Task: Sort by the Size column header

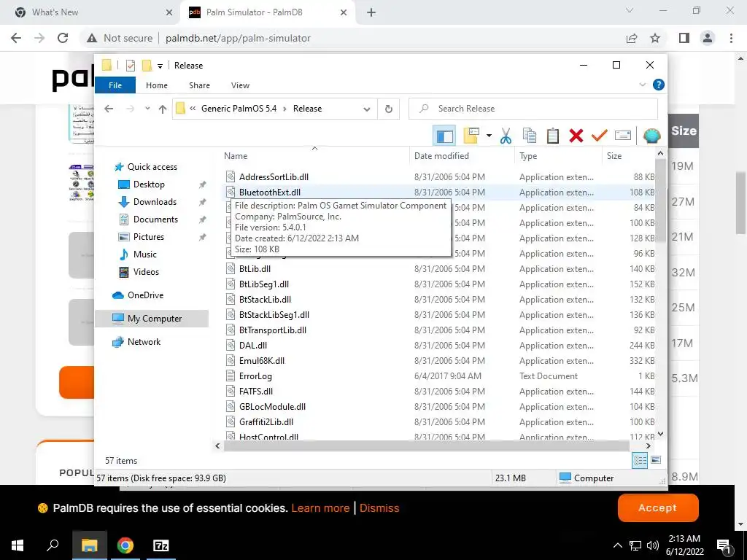Action: (628, 156)
